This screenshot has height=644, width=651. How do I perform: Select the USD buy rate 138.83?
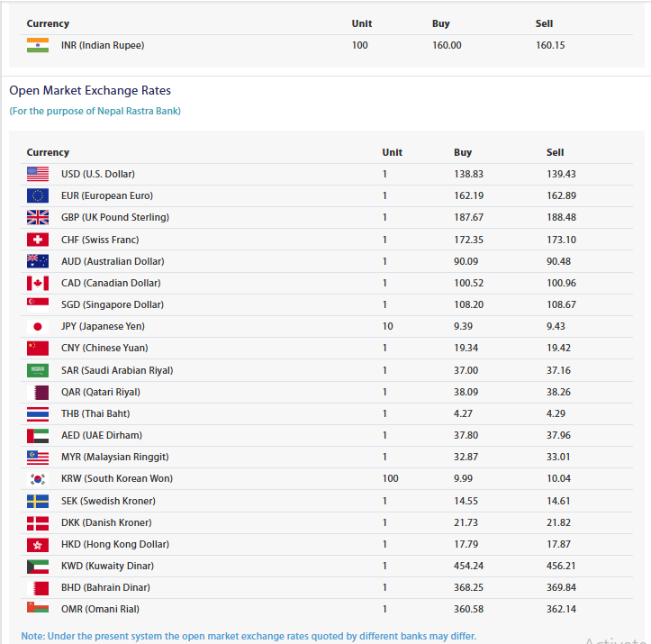click(469, 174)
